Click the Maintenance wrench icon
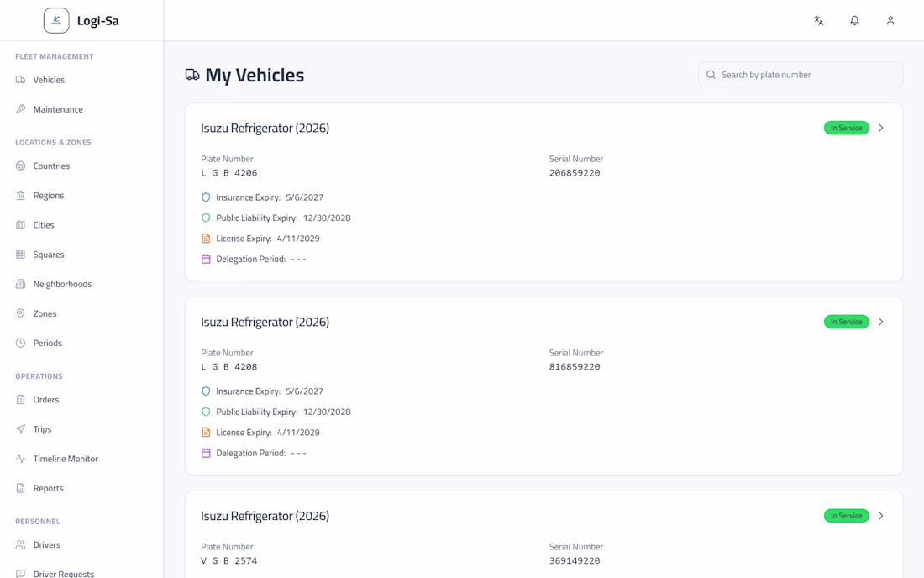The width and height of the screenshot is (924, 578). tap(21, 109)
